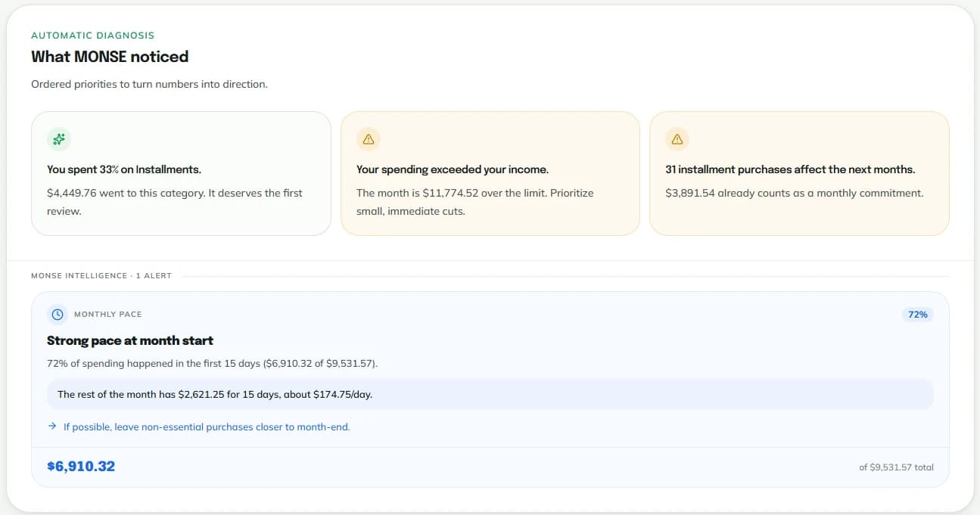Open the 'Your spending exceeded your income' card
980x515 pixels.
[x=490, y=174]
